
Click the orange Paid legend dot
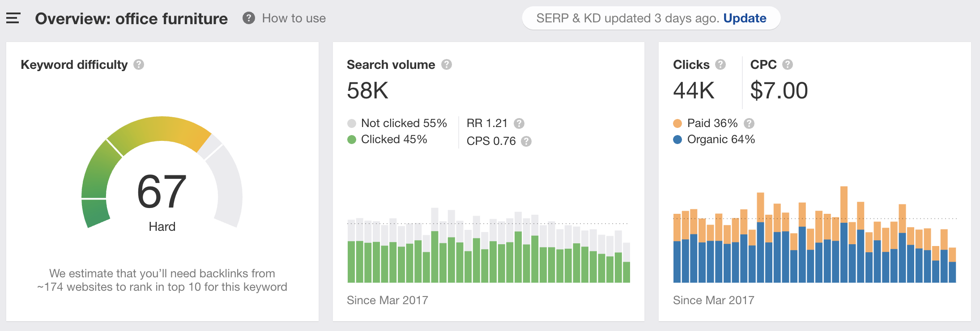(677, 123)
